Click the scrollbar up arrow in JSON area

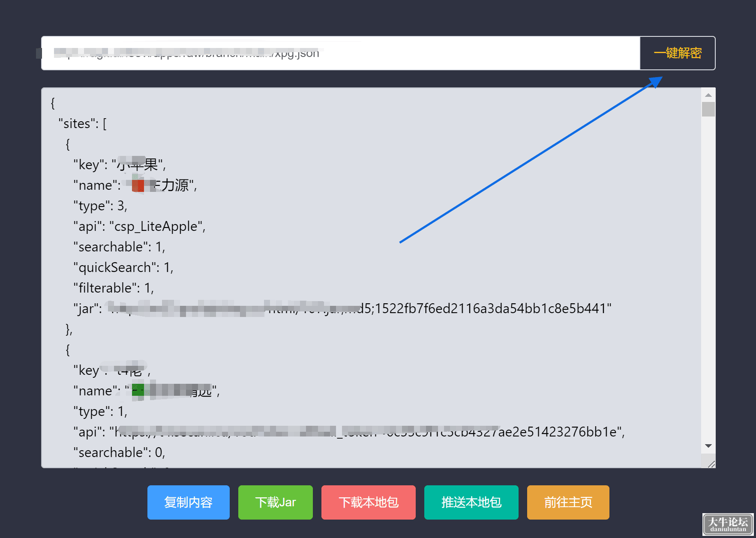708,95
